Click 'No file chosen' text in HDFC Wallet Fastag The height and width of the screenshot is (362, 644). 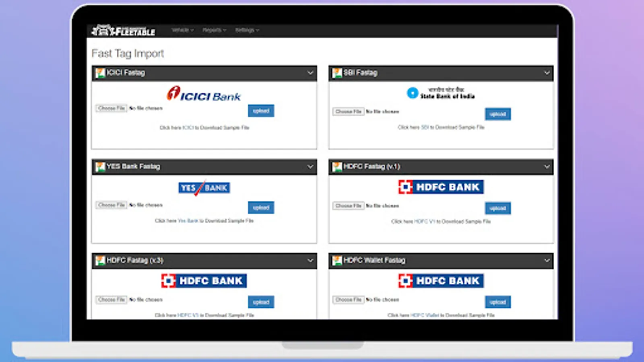[x=382, y=300]
